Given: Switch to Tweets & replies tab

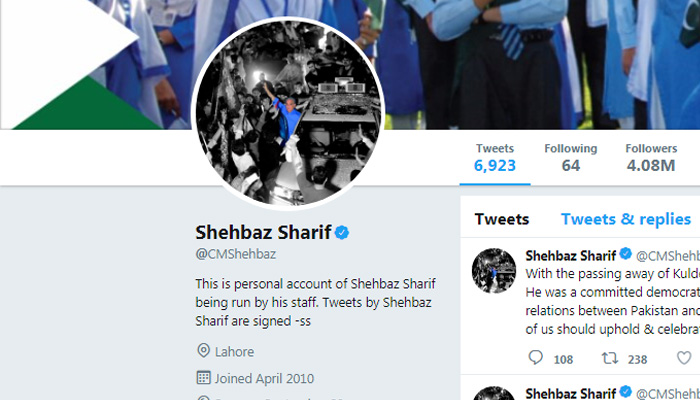Looking at the screenshot, I should click(626, 219).
